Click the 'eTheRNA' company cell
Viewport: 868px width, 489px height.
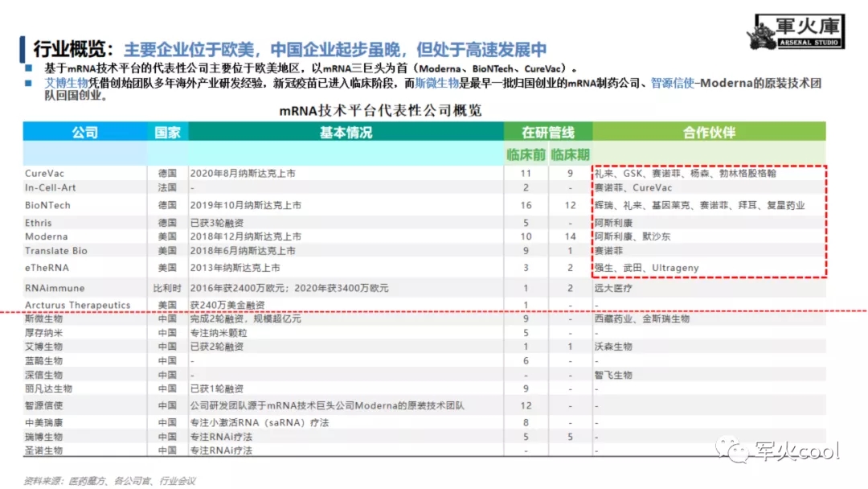(x=47, y=268)
